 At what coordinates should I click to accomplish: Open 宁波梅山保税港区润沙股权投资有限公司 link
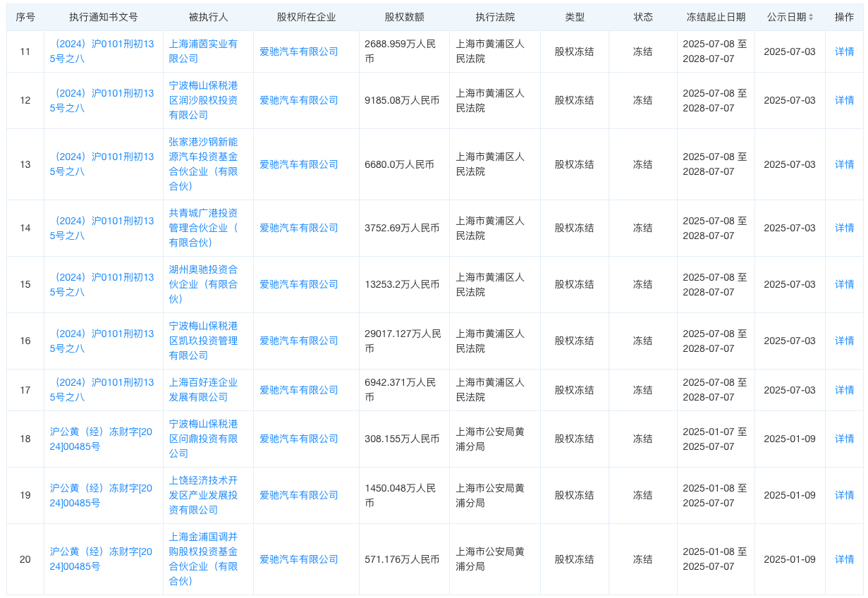click(203, 100)
